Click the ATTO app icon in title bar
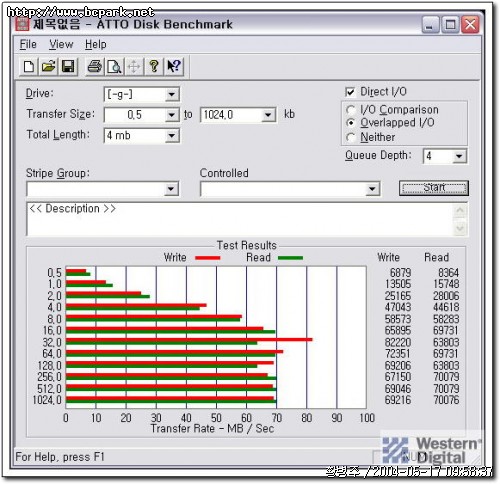 [x=23, y=24]
